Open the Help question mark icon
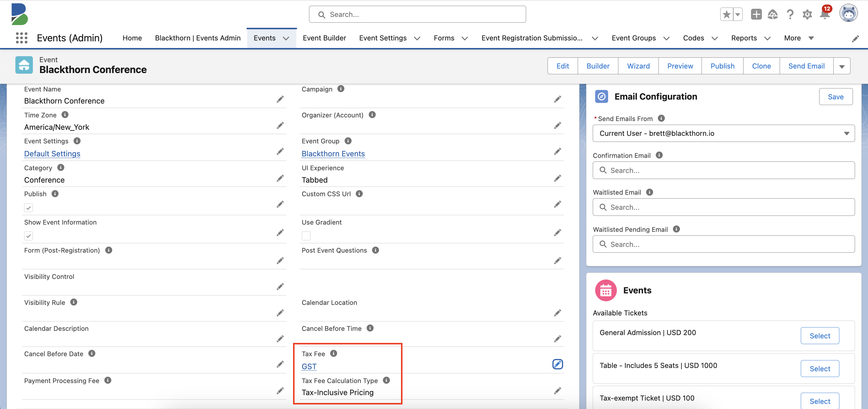 pos(790,14)
